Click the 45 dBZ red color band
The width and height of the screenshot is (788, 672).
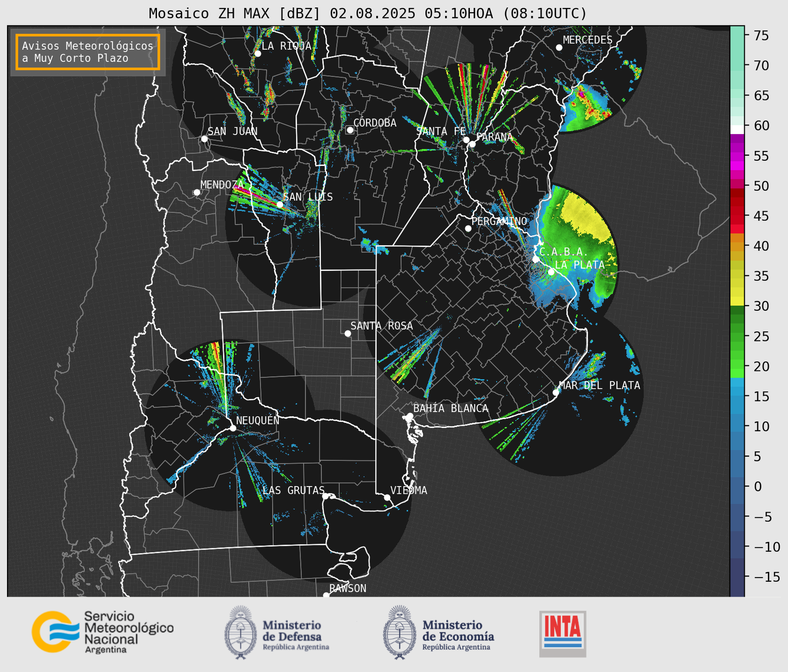[x=737, y=216]
